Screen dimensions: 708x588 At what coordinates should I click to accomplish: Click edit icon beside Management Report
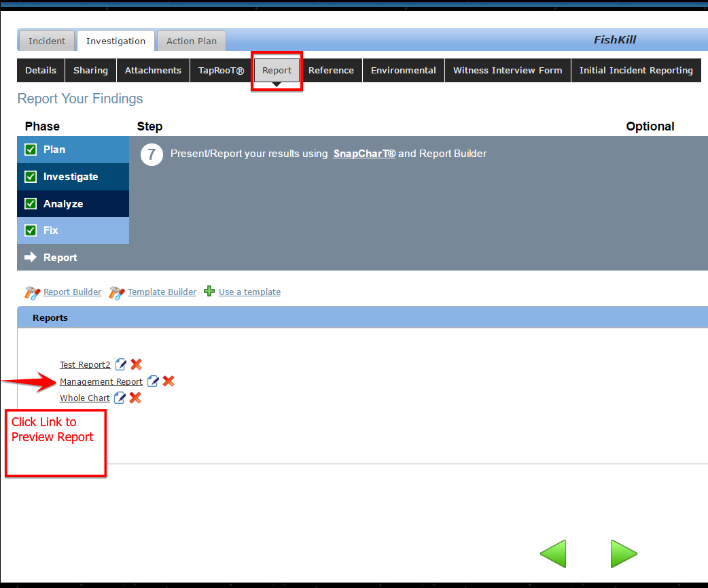154,381
